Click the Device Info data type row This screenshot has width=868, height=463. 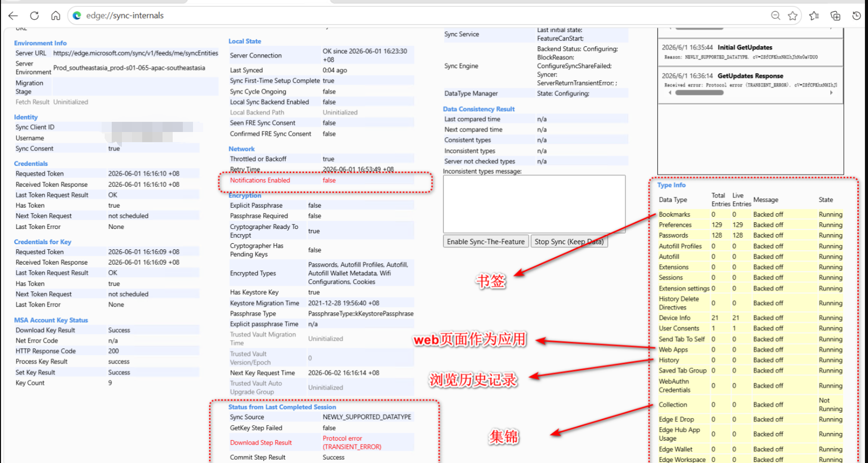[x=750, y=318]
